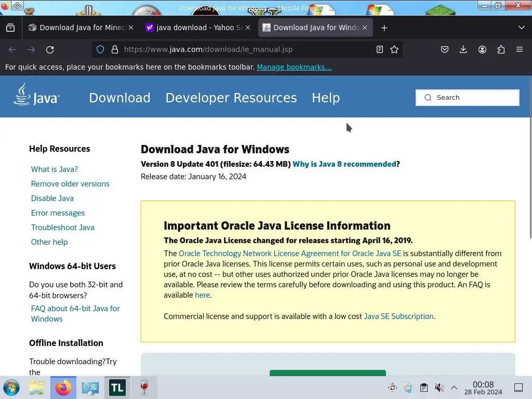Open a new tab
Image resolution: width=532 pixels, height=399 pixels.
[384, 28]
